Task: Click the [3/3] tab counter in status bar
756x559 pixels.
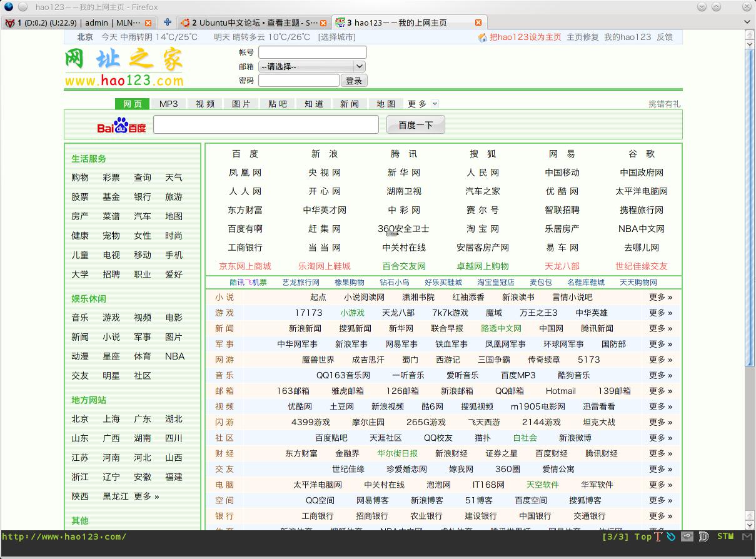Action: 615,536
